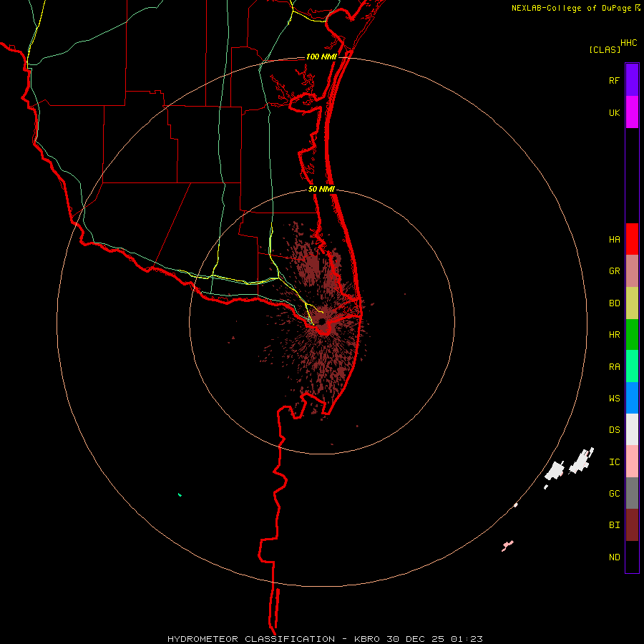
Task: Click the "ND" legend label
Action: [x=614, y=557]
